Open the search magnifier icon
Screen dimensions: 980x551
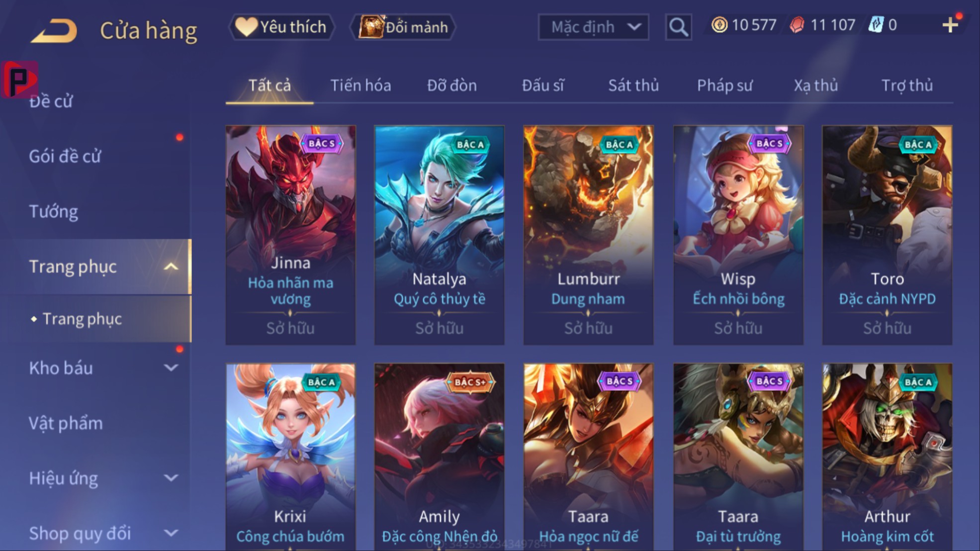[x=678, y=27]
